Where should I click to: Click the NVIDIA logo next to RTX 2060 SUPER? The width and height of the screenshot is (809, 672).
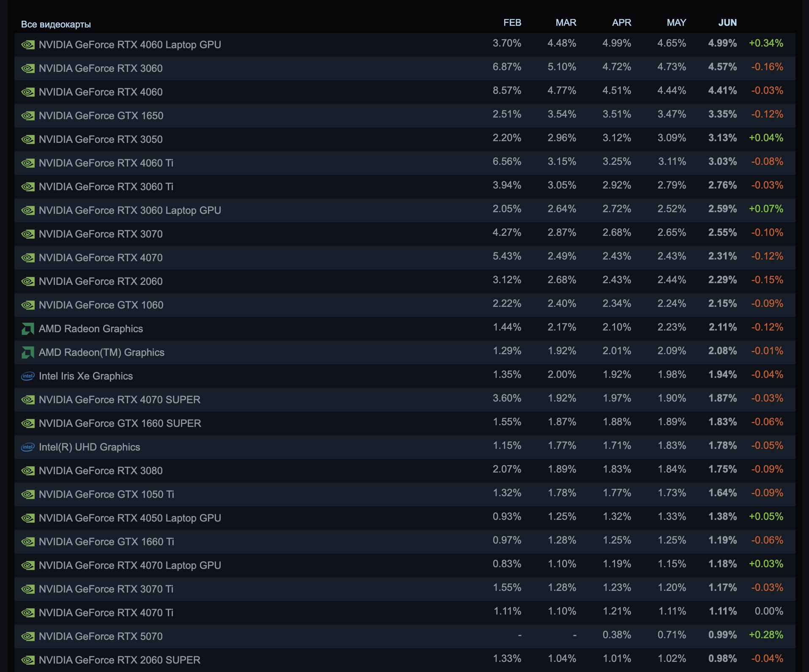[28, 660]
